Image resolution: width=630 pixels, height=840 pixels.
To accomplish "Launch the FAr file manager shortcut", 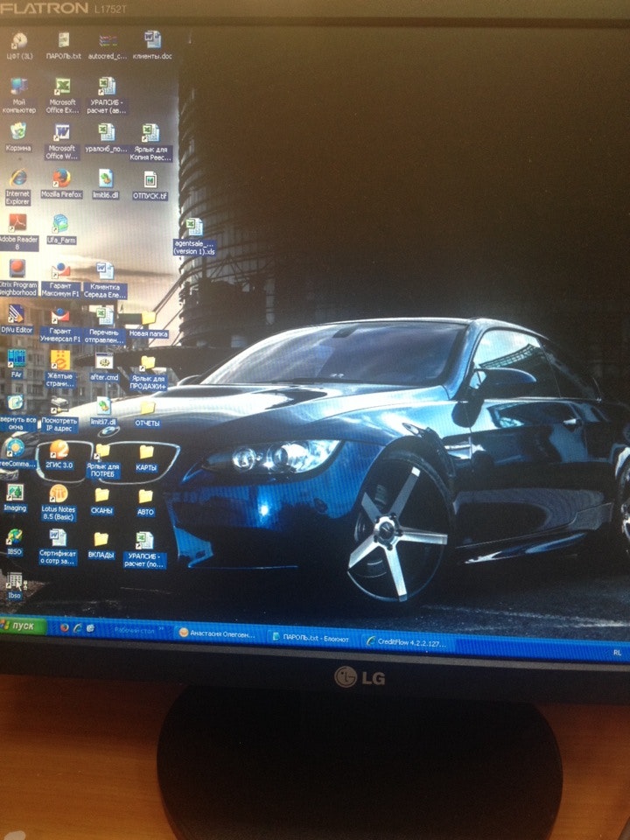I will point(17,364).
